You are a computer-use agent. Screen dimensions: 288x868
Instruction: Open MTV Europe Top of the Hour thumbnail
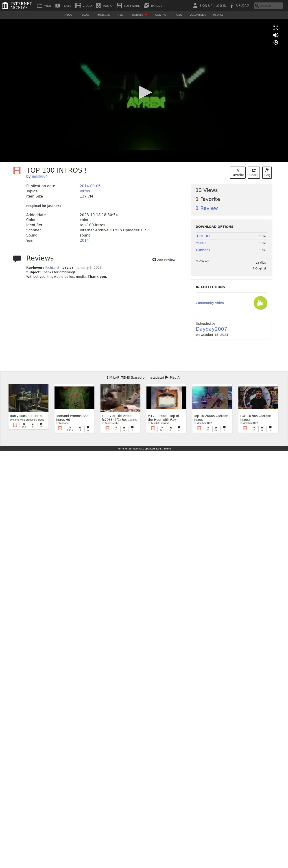(166, 398)
